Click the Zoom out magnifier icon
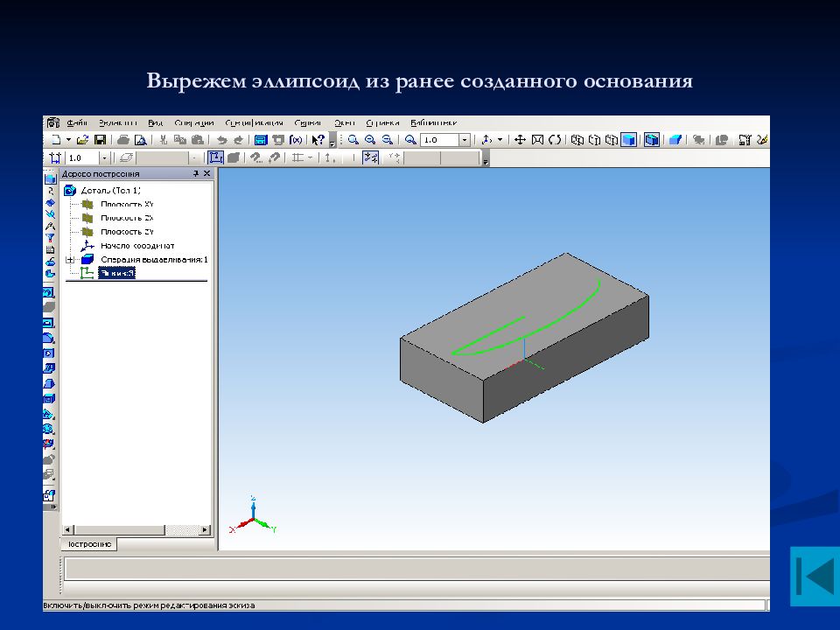This screenshot has height=630, width=840. tap(387, 140)
